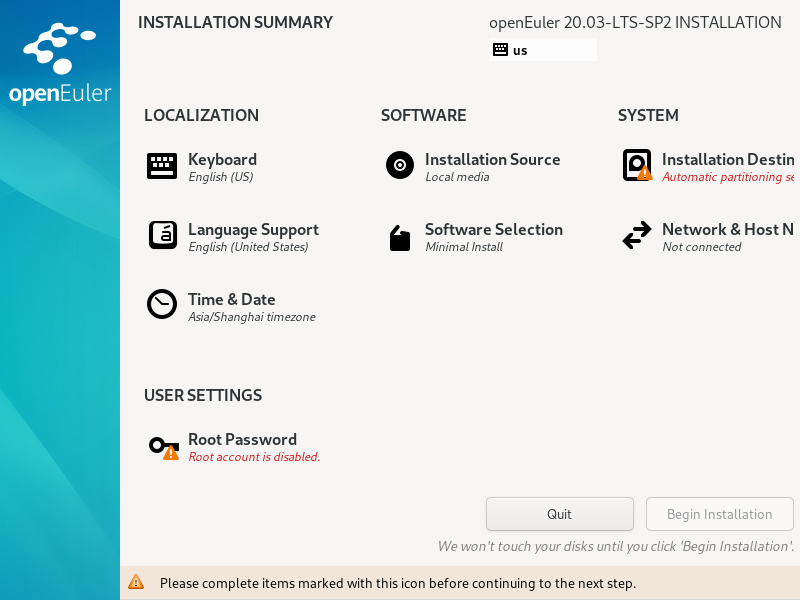800x600 pixels.
Task: Click the warning icon in bottom bar
Action: click(136, 582)
